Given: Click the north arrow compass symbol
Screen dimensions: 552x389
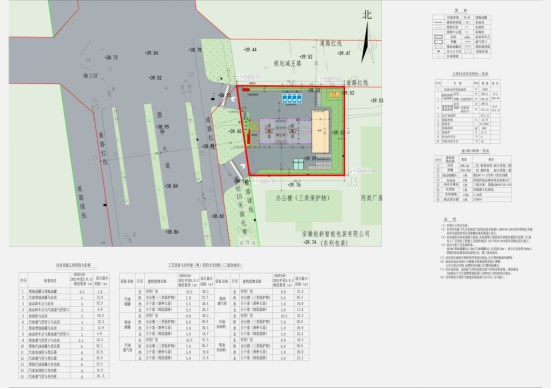Looking at the screenshot, I should pos(366,43).
